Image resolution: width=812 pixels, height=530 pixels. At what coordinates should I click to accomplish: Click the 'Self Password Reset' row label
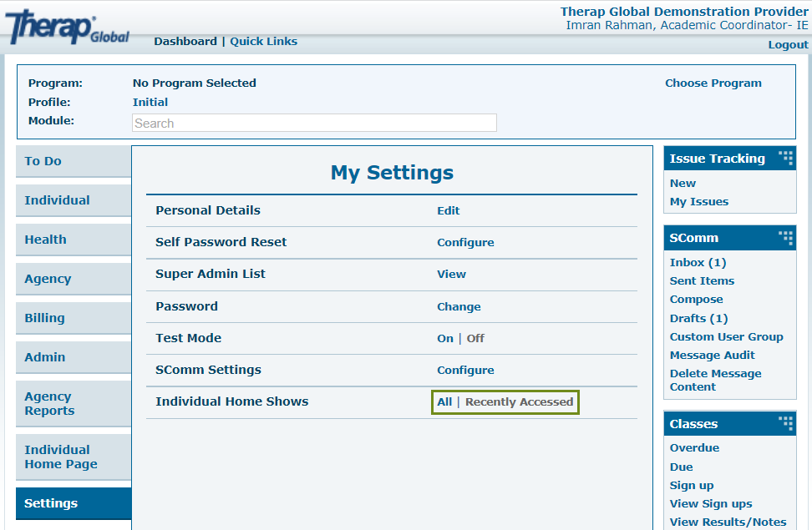[221, 242]
